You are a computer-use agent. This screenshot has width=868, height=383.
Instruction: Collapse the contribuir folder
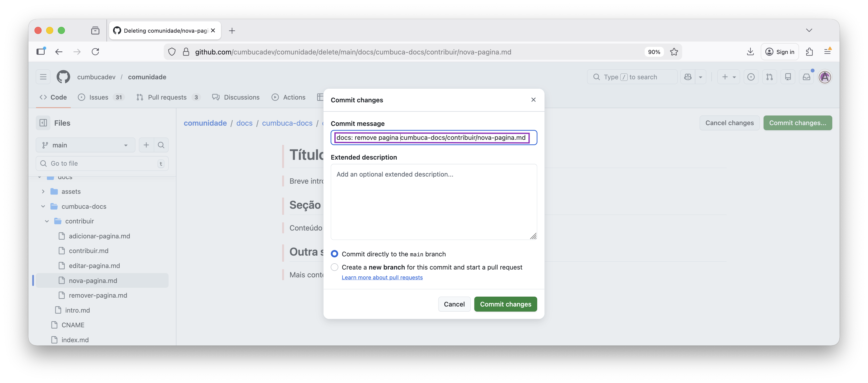click(47, 221)
